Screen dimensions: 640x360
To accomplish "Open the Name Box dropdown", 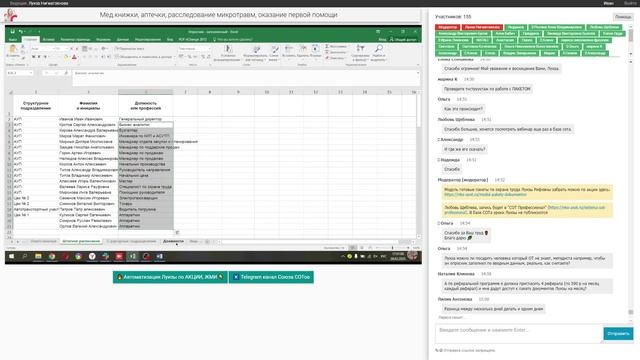I will tap(31, 73).
